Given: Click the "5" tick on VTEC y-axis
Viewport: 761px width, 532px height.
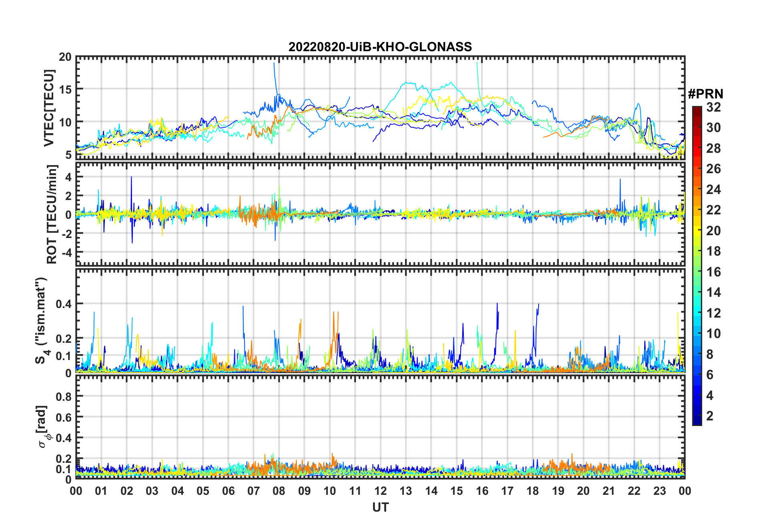Looking at the screenshot, I should click(68, 155).
